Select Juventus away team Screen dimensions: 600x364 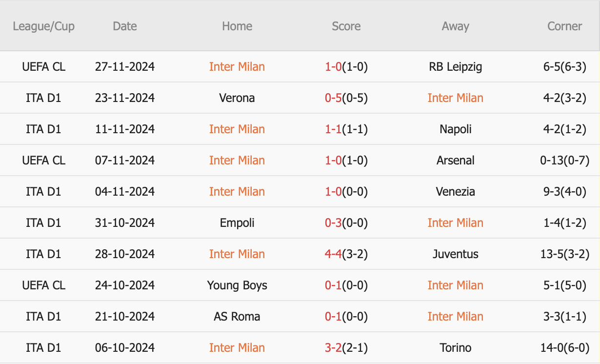click(x=456, y=254)
